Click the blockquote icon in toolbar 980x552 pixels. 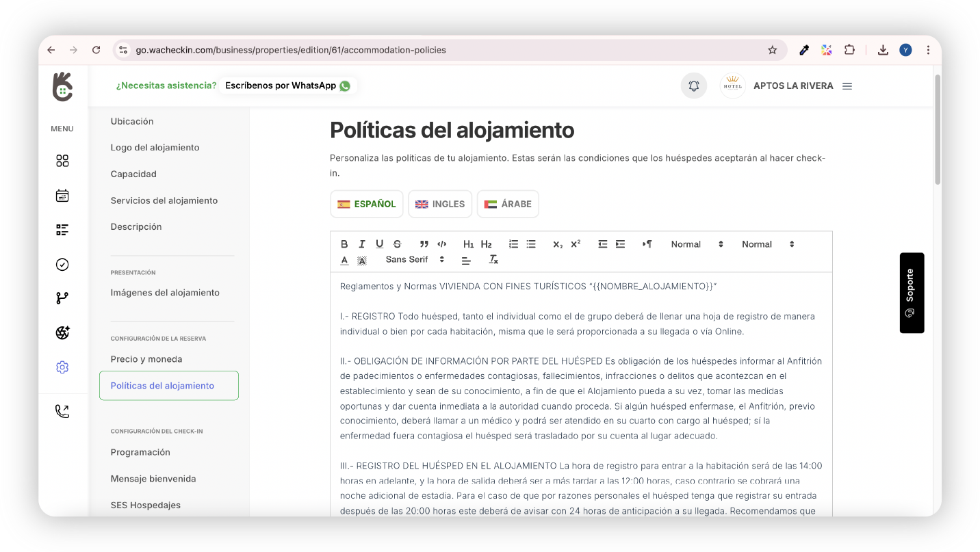(424, 244)
